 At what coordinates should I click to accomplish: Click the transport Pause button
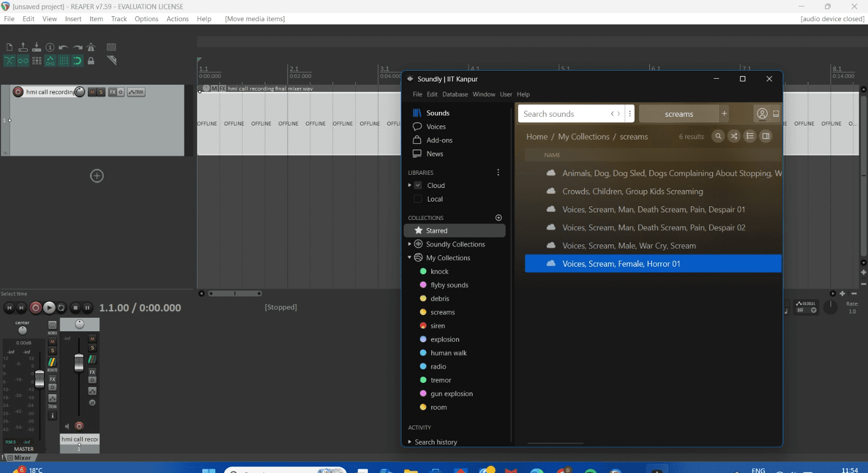pyautogui.click(x=87, y=308)
